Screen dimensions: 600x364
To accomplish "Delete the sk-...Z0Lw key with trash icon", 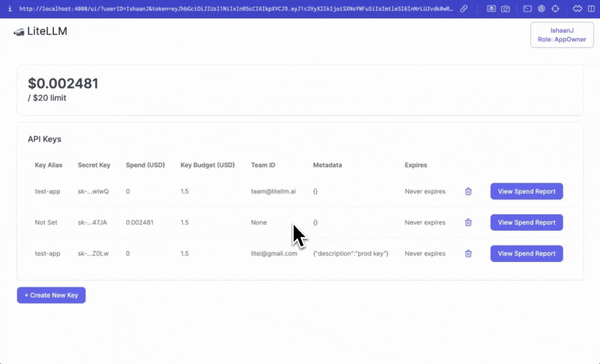I will 468,254.
